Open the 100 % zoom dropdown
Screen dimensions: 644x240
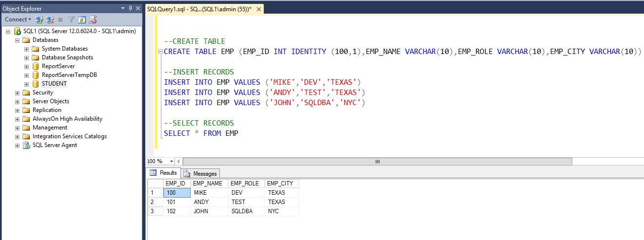(172, 161)
